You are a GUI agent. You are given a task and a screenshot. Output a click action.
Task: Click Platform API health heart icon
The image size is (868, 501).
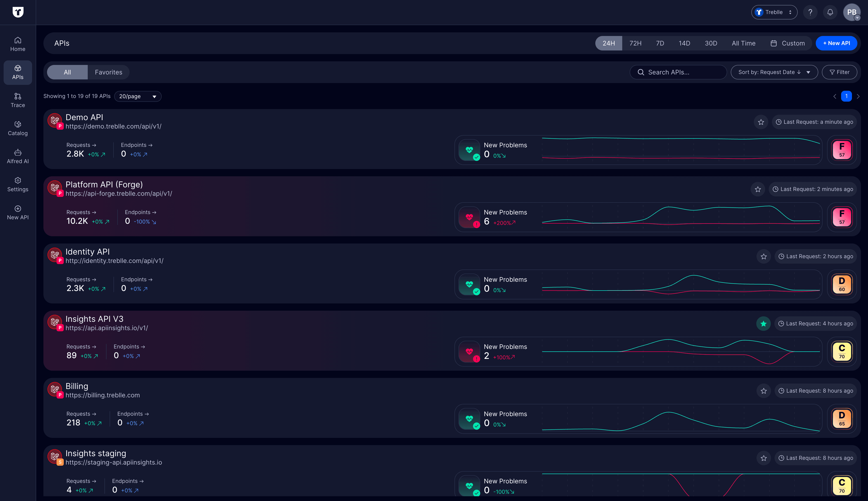click(x=469, y=217)
